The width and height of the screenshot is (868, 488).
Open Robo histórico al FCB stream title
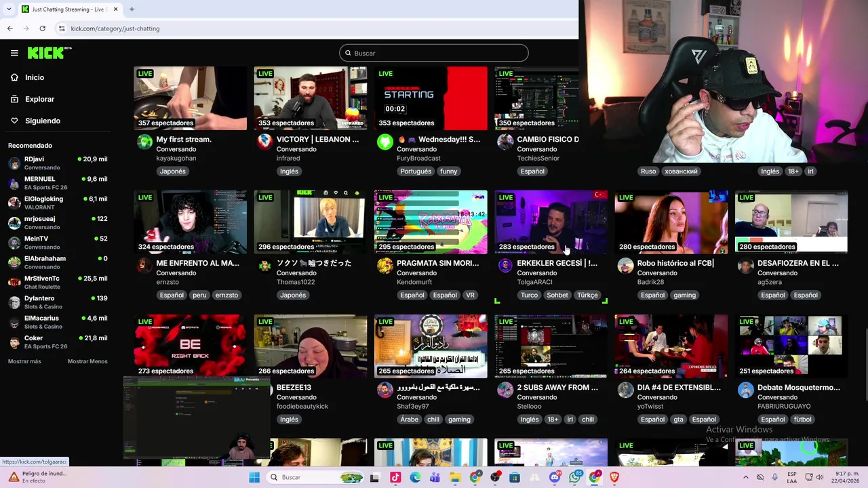pyautogui.click(x=675, y=263)
